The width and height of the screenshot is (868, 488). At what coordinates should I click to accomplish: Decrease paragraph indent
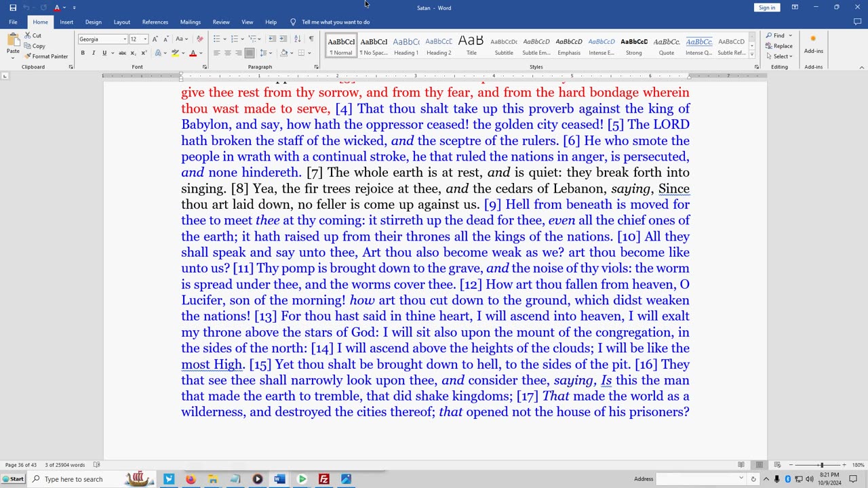click(272, 39)
